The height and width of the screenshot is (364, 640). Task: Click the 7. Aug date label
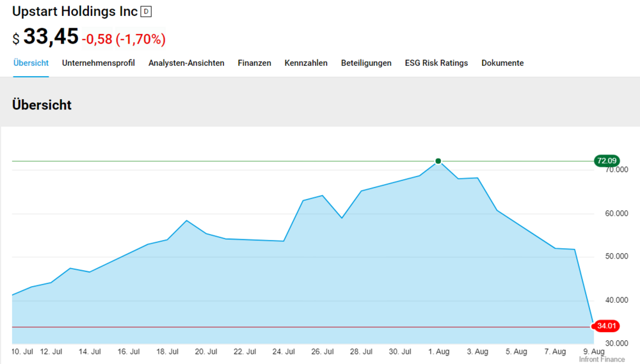[555, 351]
